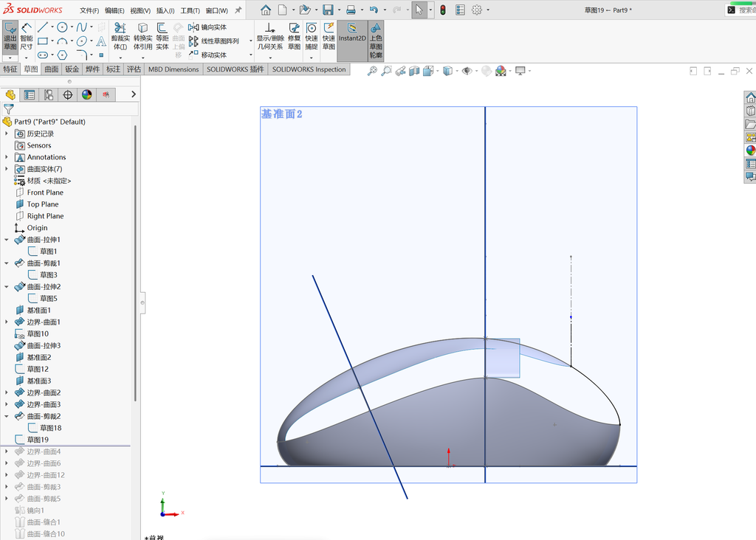Select the Smart Dimension (智能尺寸) tool
The image size is (756, 540).
tap(27, 37)
